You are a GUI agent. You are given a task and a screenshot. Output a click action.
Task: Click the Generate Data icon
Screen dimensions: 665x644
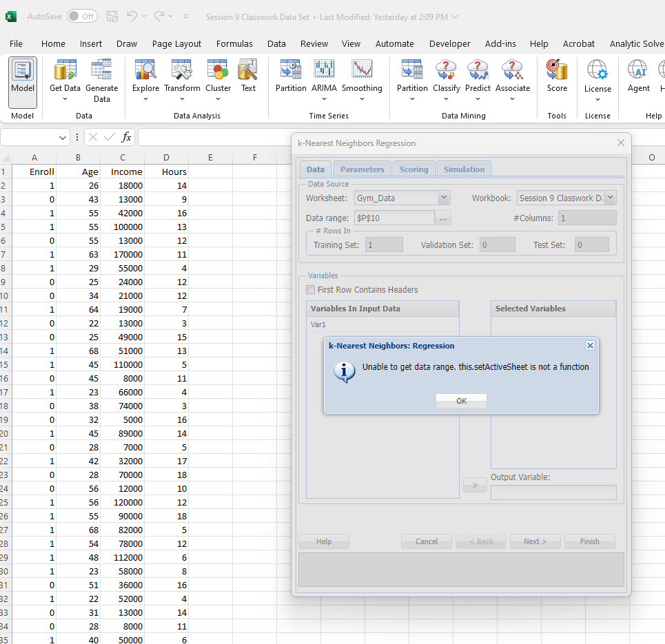(x=102, y=81)
